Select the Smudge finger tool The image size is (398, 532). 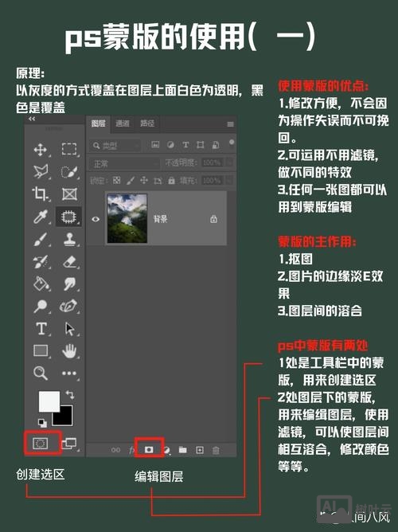pos(69,284)
